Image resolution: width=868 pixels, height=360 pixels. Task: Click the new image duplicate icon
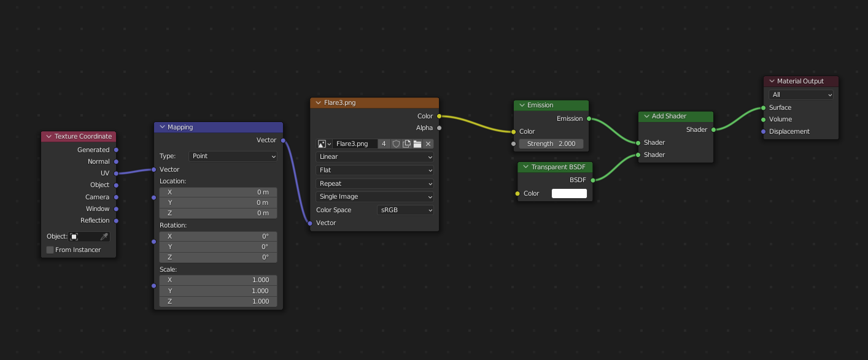click(x=406, y=144)
